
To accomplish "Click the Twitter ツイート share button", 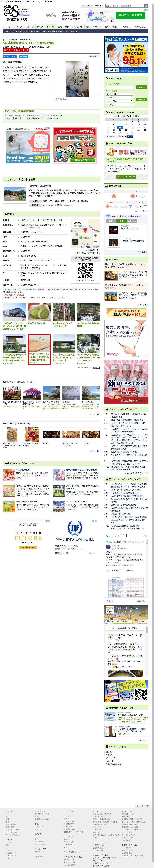I will click(24, 57).
